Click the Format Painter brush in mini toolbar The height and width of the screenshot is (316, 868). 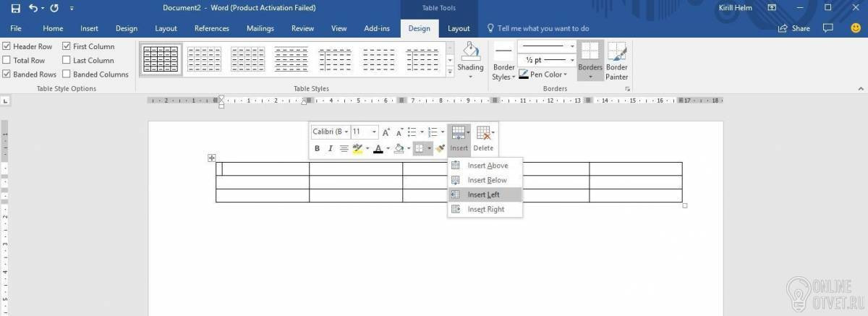440,148
